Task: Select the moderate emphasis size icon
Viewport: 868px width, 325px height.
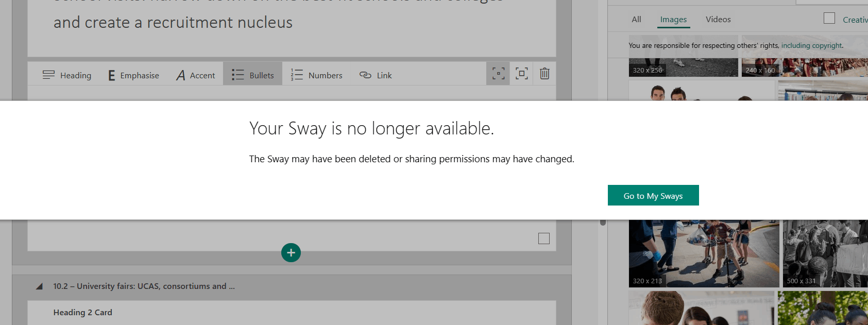Action: [x=522, y=74]
